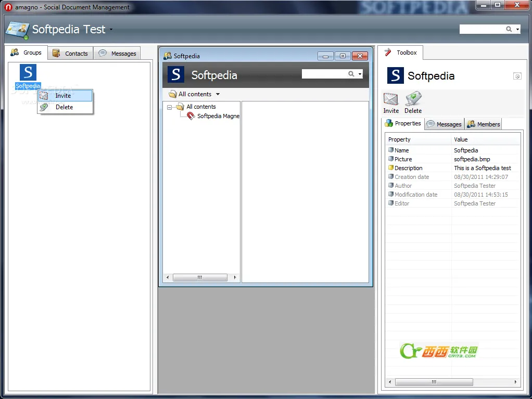Click the Invite envelope icon in Toolbox
The width and height of the screenshot is (532, 399).
pos(390,99)
